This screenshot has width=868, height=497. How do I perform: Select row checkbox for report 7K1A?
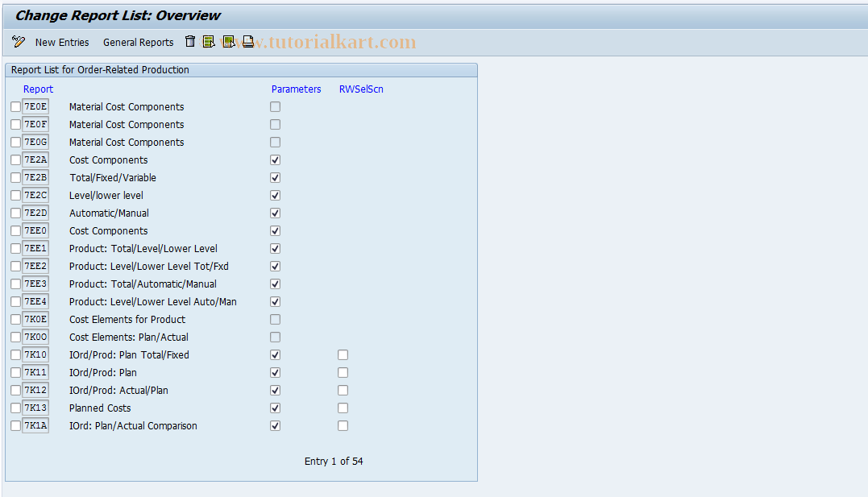15,425
